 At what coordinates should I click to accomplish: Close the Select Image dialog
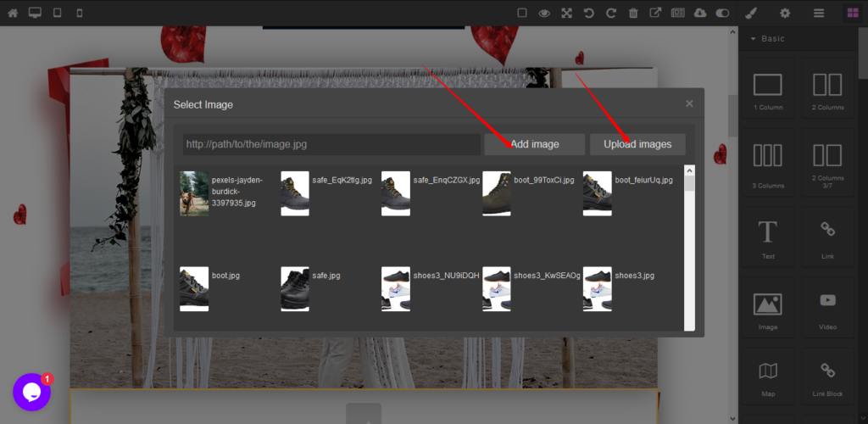[689, 103]
